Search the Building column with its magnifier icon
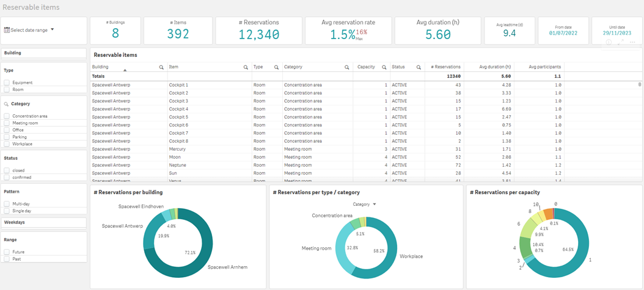 (x=161, y=67)
